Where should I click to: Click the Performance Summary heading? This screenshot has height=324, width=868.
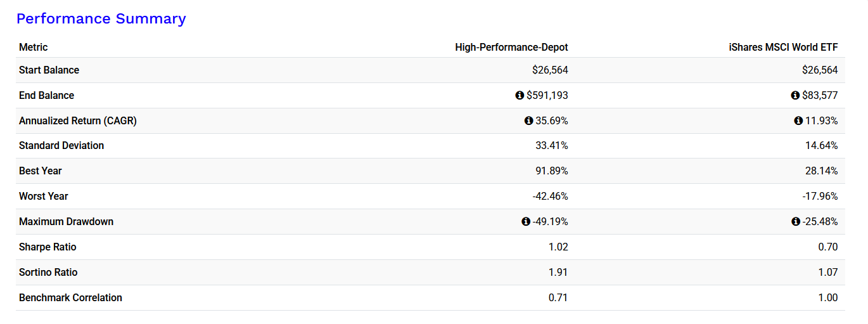[x=101, y=19]
